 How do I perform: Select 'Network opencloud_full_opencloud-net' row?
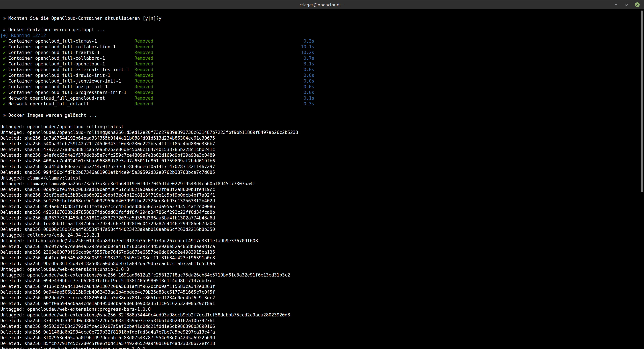(158, 98)
